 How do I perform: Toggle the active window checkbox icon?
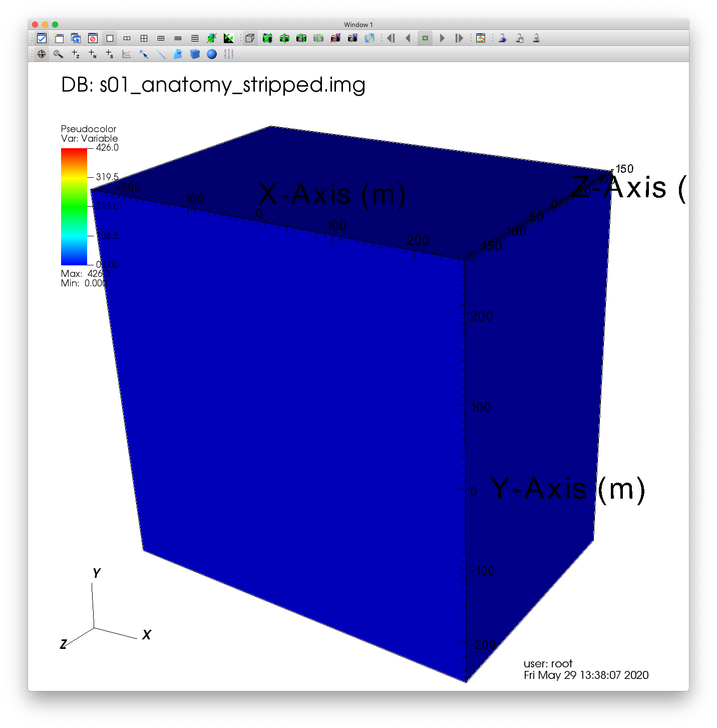click(x=42, y=38)
